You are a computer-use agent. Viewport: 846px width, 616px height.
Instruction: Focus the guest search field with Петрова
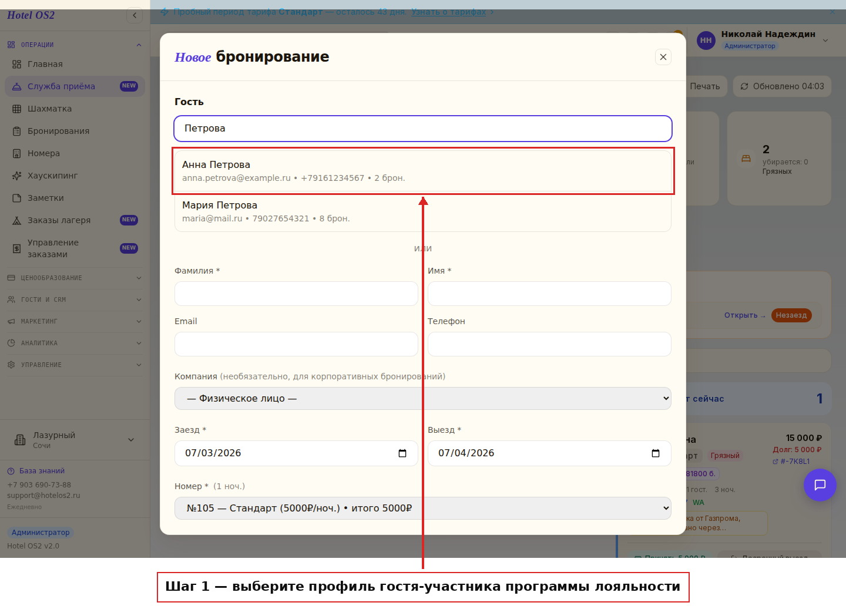pyautogui.click(x=423, y=129)
